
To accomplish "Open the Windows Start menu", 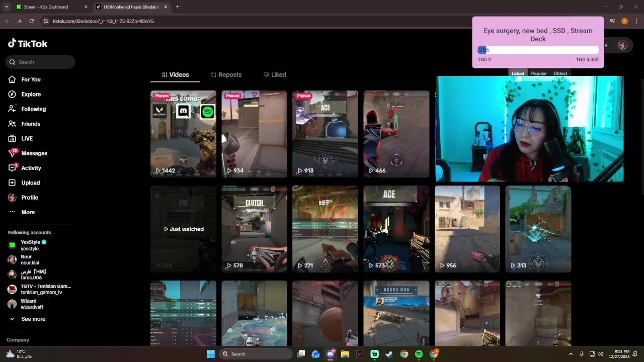I will point(211,354).
